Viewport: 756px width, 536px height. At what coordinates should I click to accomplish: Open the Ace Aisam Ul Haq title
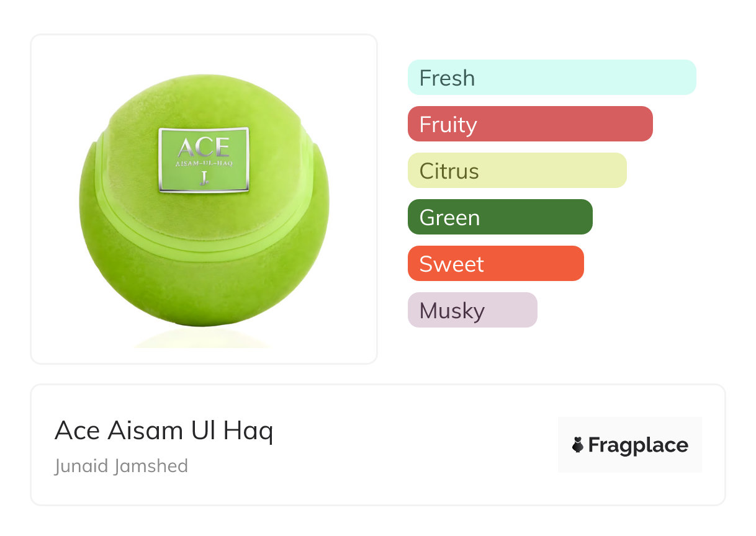[x=164, y=431]
